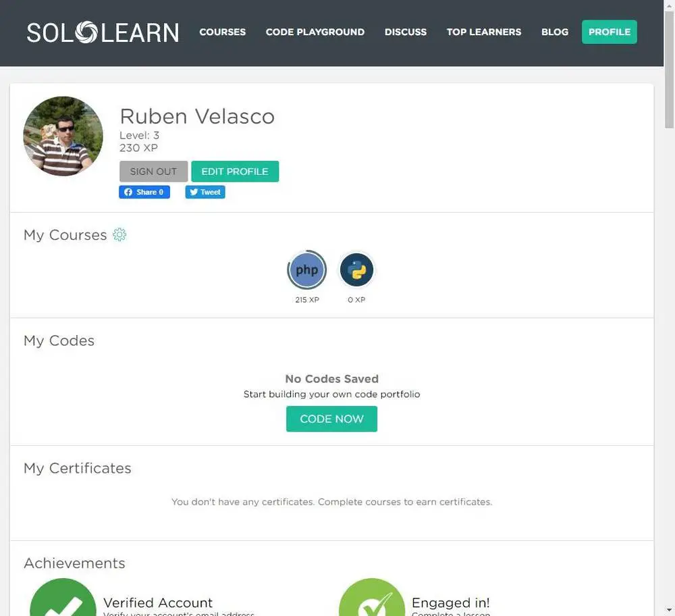
Task: Click the Verified Account achievement badge
Action: [63, 597]
